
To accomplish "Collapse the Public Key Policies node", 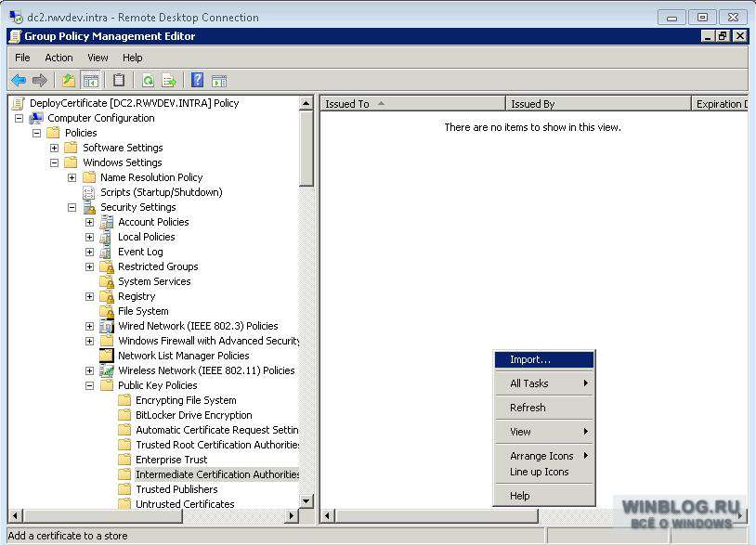I will pos(90,385).
